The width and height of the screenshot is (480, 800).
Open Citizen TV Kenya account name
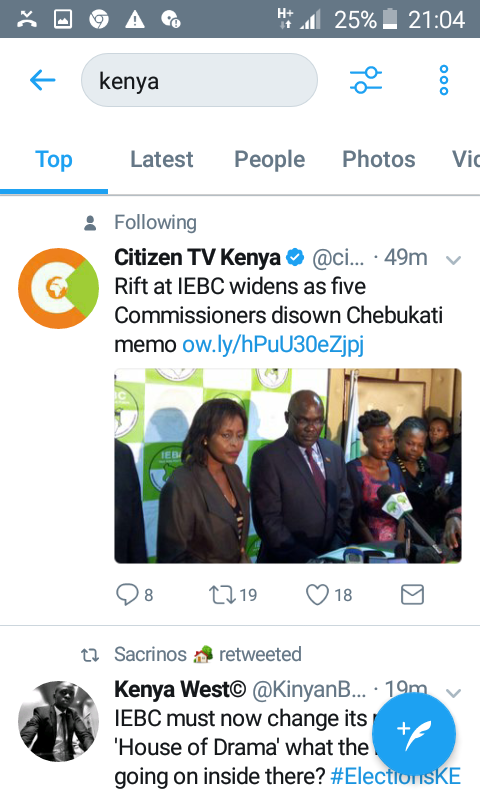coord(197,258)
